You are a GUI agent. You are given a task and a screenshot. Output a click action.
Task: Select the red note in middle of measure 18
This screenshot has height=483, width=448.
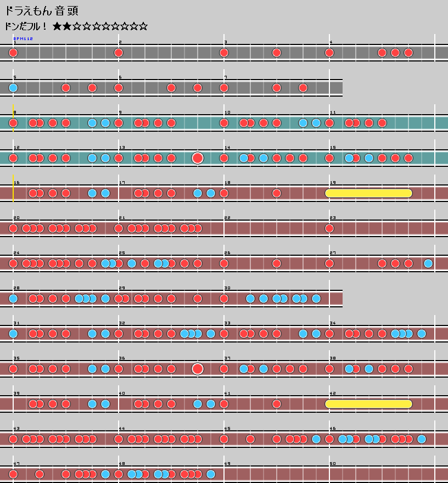tap(277, 193)
